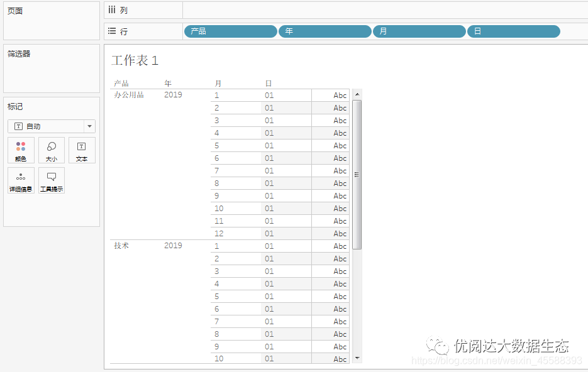Click the 日 column header
Screen dimensions: 588x372
[269, 83]
